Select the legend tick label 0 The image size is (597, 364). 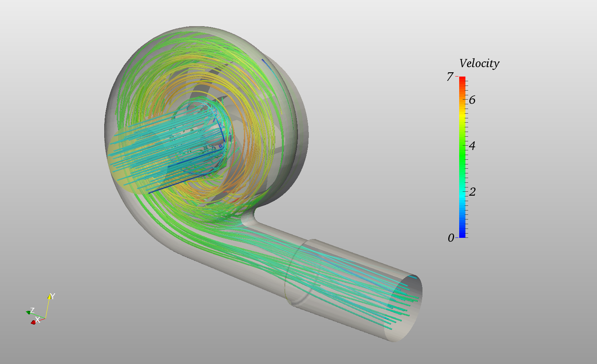451,238
